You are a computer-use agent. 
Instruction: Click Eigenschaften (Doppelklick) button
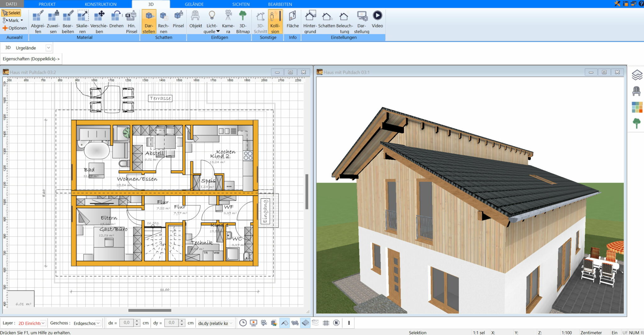coord(31,59)
